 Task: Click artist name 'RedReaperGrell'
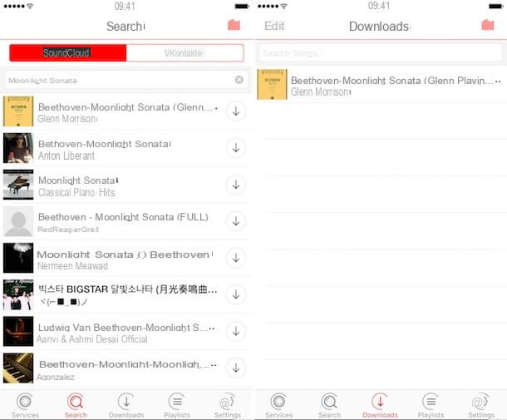[x=68, y=230]
